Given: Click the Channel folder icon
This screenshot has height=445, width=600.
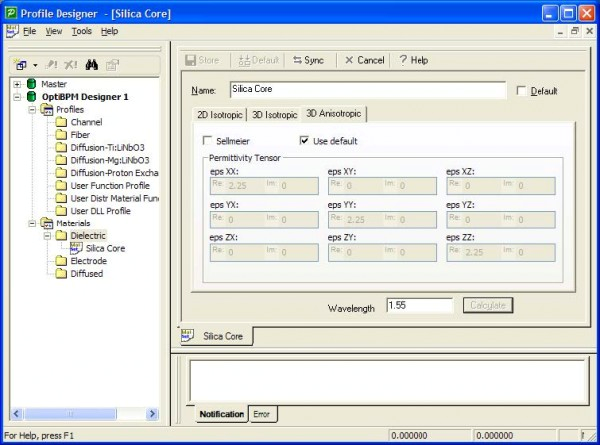Looking at the screenshot, I should (x=61, y=122).
